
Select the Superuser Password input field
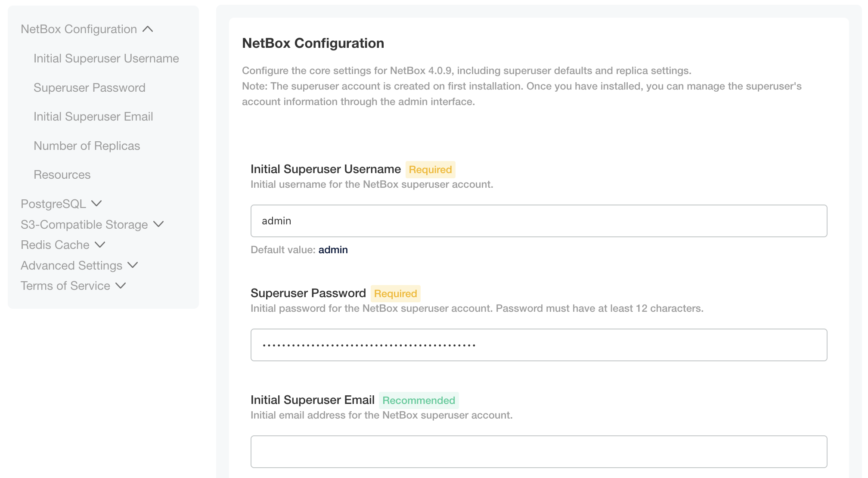(x=539, y=345)
